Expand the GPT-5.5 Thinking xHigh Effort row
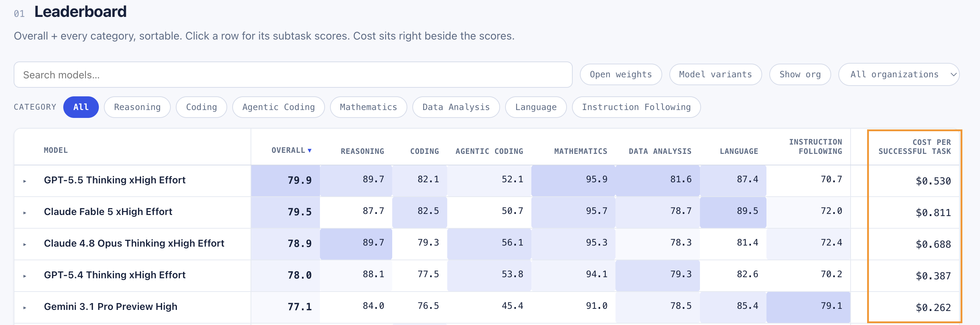Viewport: 980px width, 325px height. (25, 181)
